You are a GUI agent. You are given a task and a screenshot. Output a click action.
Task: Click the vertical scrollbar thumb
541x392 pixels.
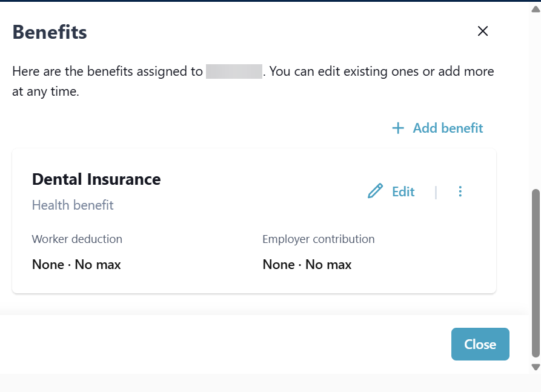click(x=536, y=273)
